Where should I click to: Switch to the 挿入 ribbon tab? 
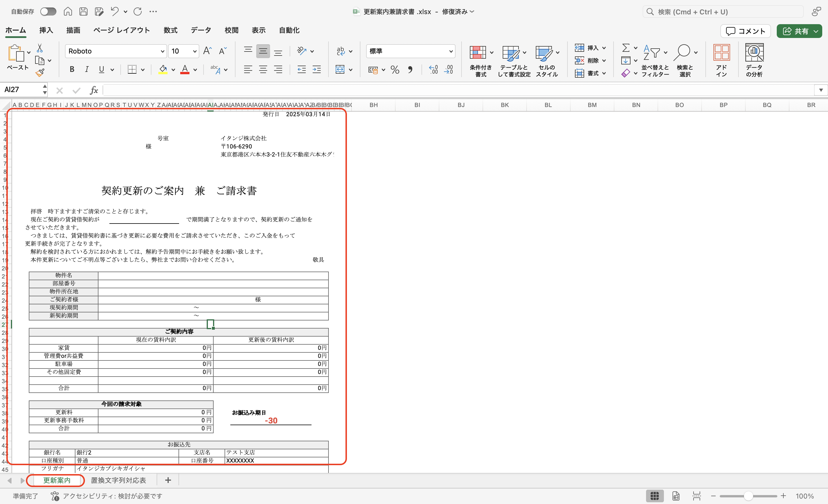click(46, 30)
